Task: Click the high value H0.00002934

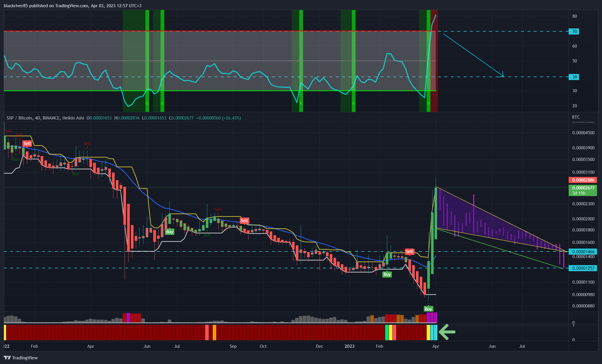Action: [127, 118]
